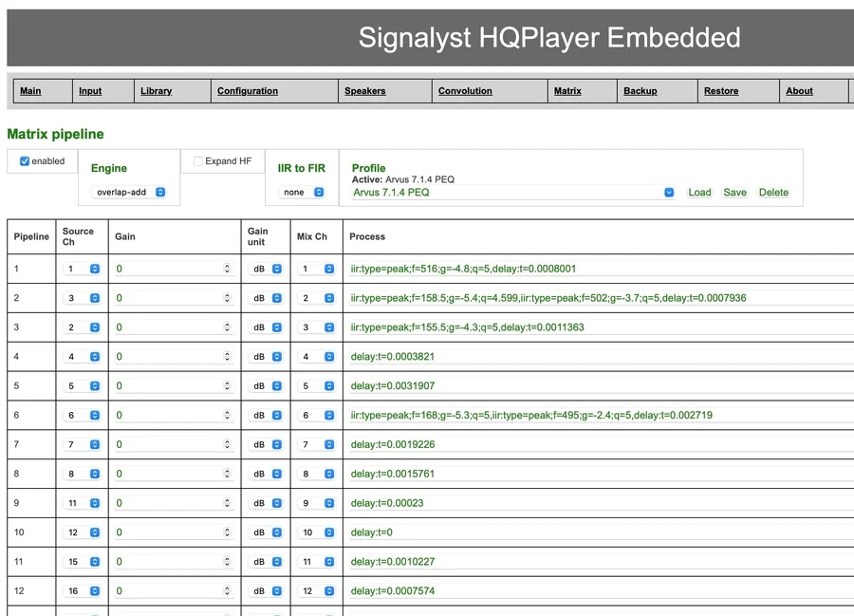This screenshot has height=616, width=854.
Task: Open the IIR to FIR dropdown
Action: click(x=303, y=192)
